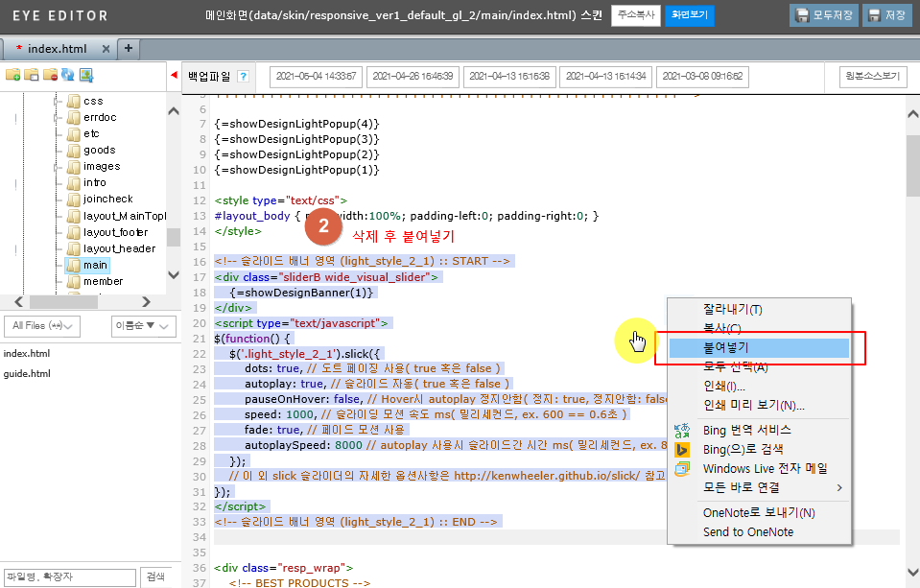The image size is (920, 588).
Task: Click code editor scroll down arrow
Action: [x=913, y=572]
